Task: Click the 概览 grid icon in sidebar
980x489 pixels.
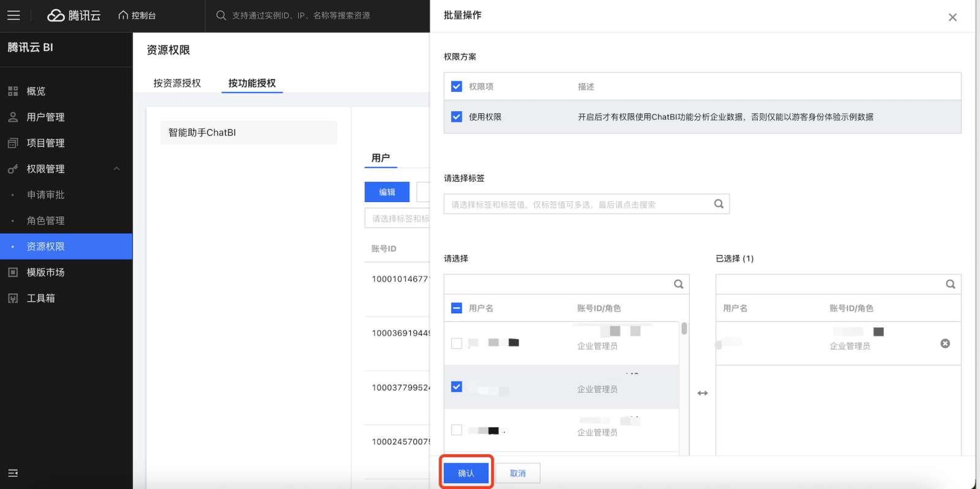Action: [13, 91]
